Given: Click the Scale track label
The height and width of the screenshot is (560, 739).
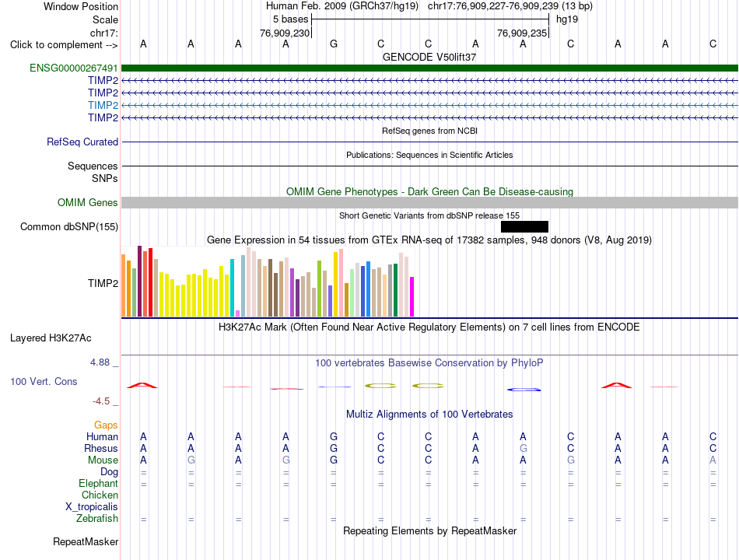Looking at the screenshot, I should pos(105,19).
